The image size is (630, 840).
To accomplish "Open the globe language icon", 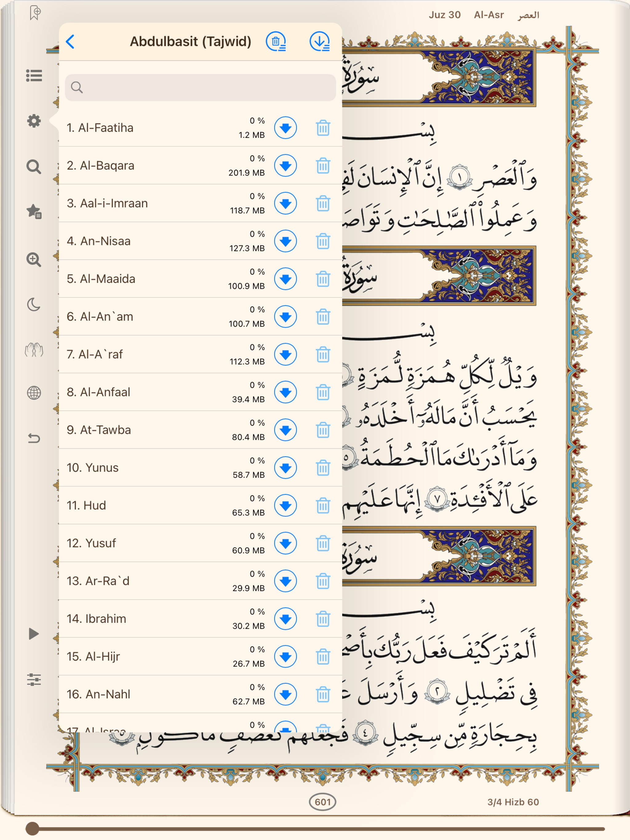I will tap(34, 393).
